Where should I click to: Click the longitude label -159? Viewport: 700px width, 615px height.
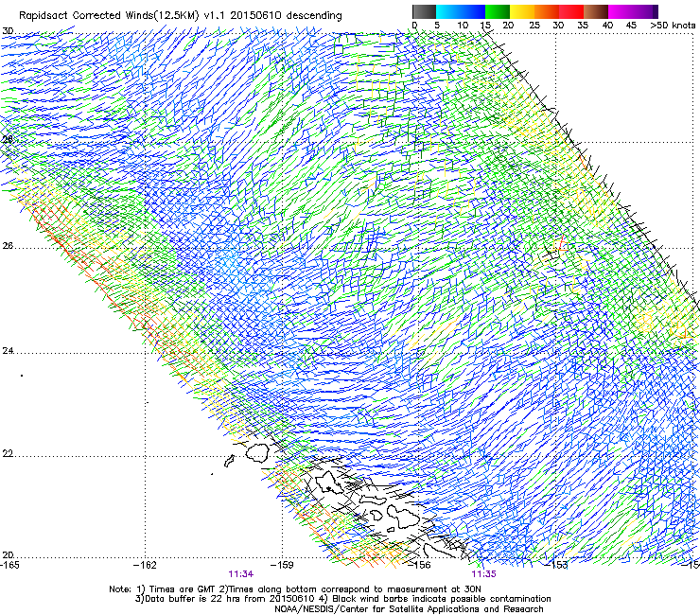pyautogui.click(x=282, y=565)
